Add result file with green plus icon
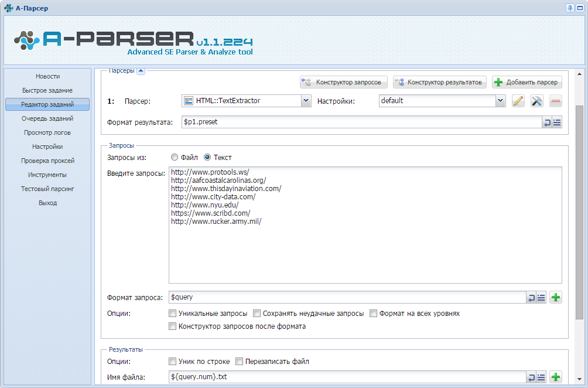 click(x=556, y=377)
